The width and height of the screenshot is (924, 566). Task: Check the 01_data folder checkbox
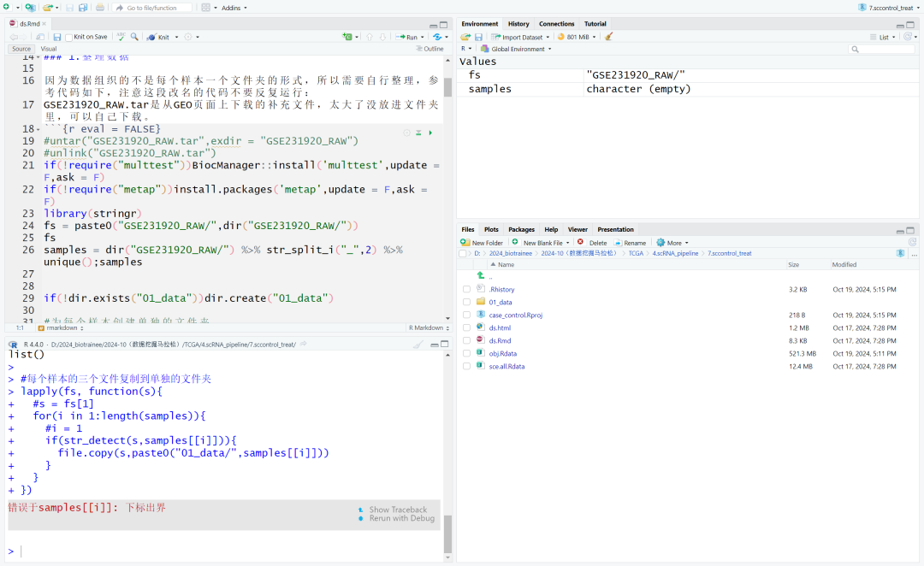[x=467, y=302]
